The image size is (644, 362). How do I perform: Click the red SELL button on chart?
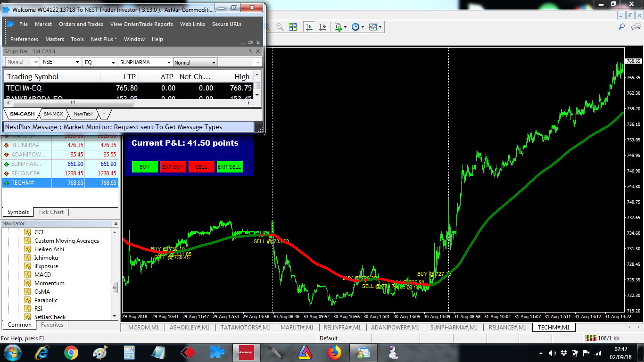[201, 166]
